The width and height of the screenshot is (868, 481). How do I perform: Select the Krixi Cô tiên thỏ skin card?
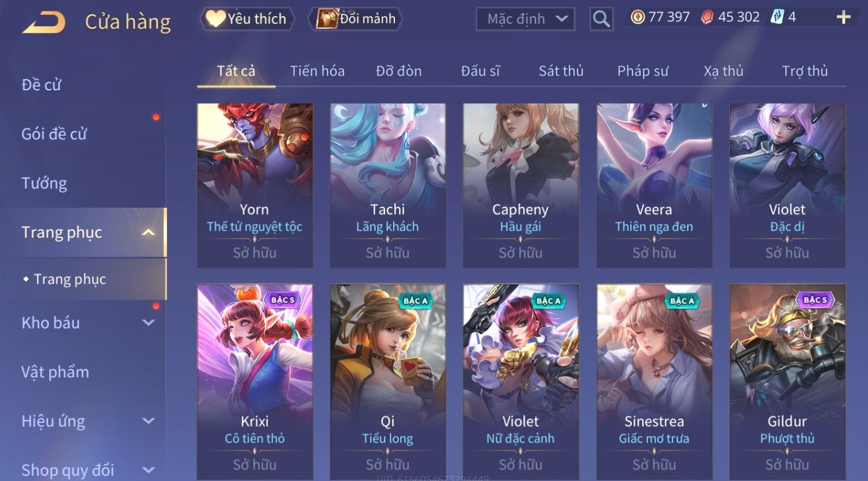tap(254, 381)
